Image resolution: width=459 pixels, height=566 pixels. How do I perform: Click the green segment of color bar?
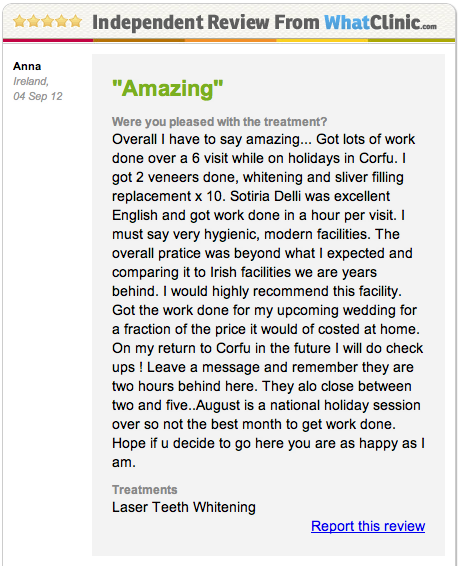(412, 40)
